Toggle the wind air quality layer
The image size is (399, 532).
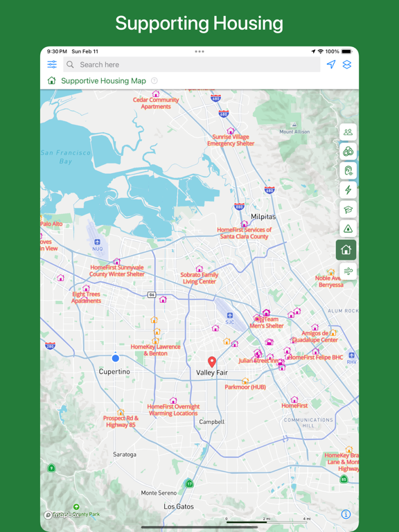point(348,271)
